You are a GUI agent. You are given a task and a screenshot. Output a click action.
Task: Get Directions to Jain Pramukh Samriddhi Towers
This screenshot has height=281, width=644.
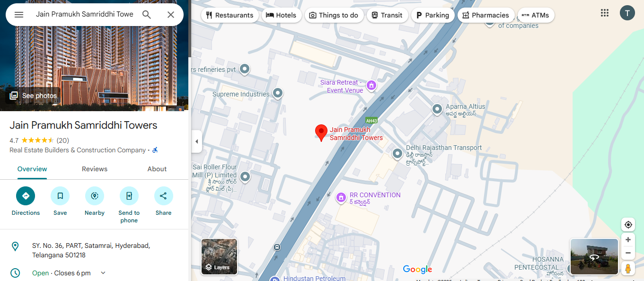pyautogui.click(x=26, y=196)
